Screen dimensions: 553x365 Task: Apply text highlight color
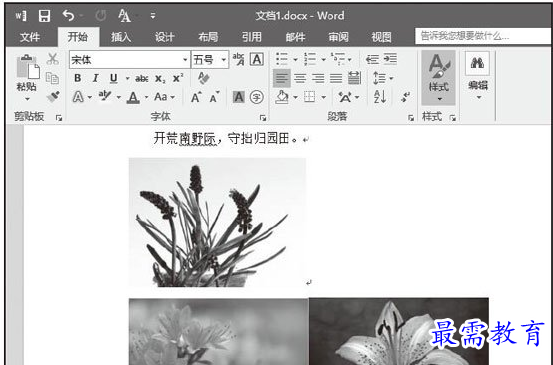click(x=105, y=96)
